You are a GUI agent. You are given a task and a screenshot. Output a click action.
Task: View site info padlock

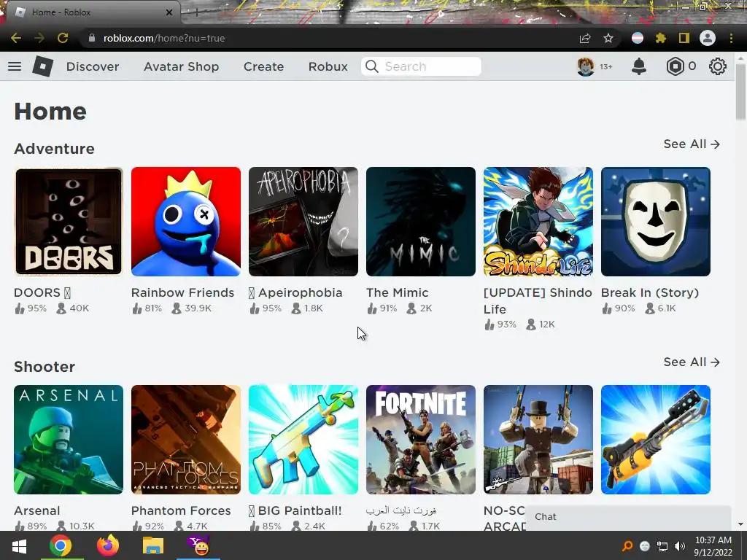[x=92, y=38]
